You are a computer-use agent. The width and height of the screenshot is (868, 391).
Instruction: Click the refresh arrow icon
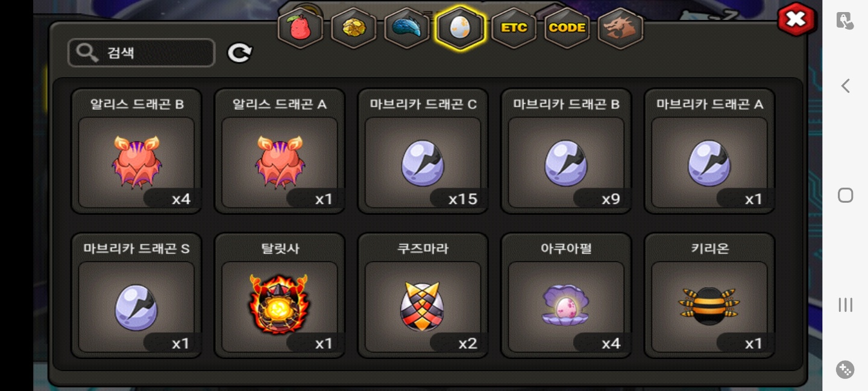tap(240, 53)
